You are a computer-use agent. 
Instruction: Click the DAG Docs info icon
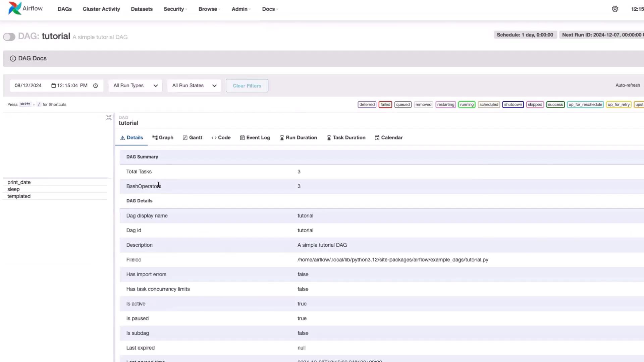click(x=13, y=59)
